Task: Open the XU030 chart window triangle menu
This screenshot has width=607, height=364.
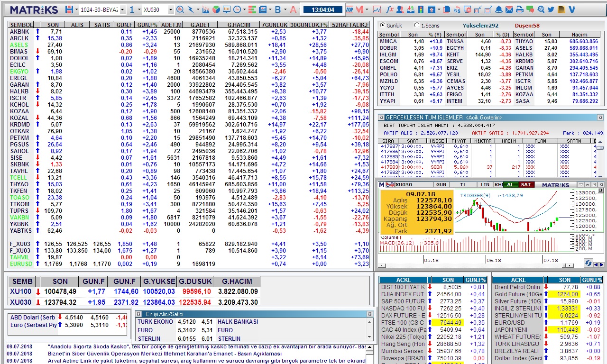Action: (581, 184)
